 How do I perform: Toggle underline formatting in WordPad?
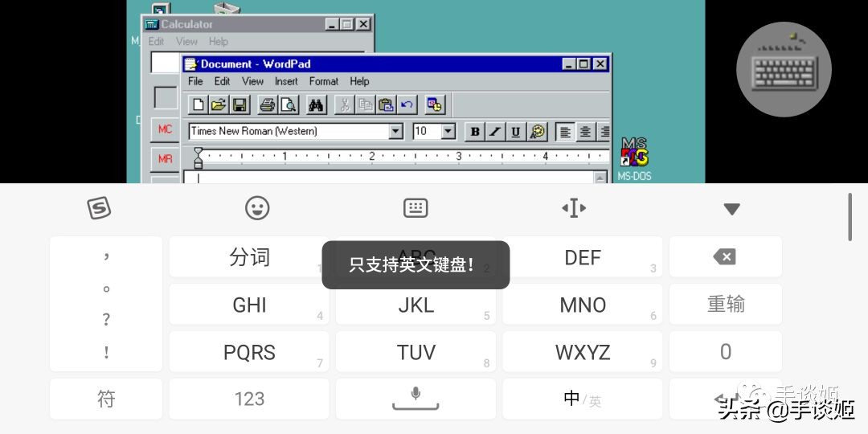click(x=515, y=132)
